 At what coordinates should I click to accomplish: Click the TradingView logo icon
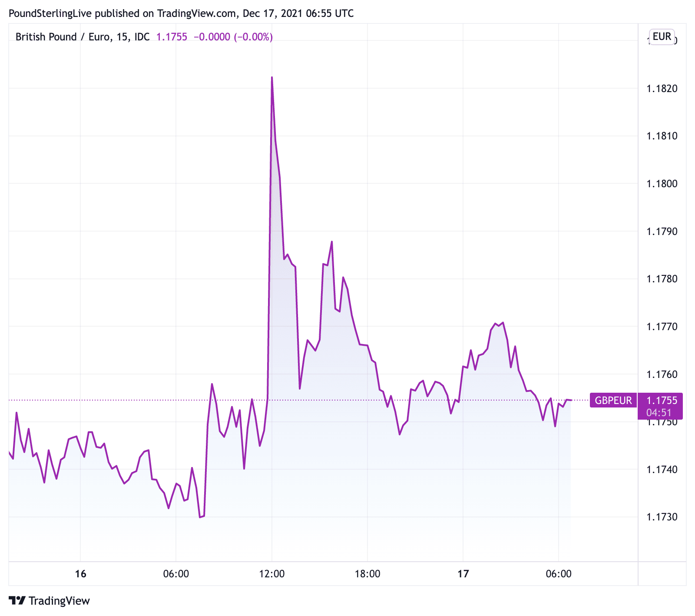pos(17,600)
